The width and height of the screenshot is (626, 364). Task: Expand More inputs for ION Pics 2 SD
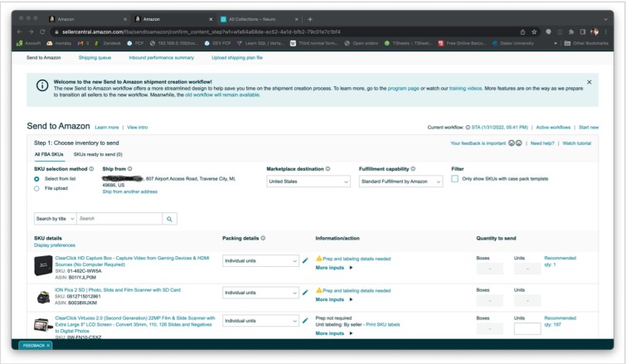click(334, 300)
